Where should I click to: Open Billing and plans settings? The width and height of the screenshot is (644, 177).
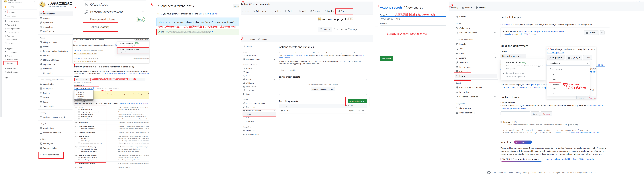49,42
